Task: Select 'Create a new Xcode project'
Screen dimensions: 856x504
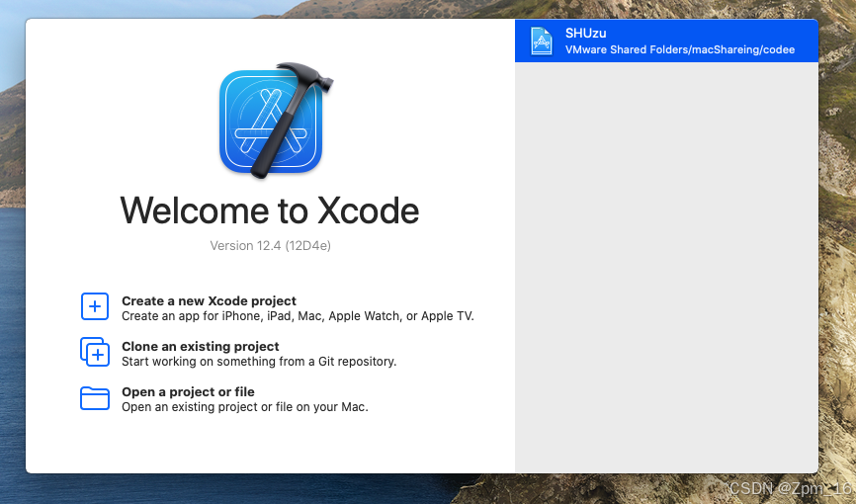Action: 209,300
